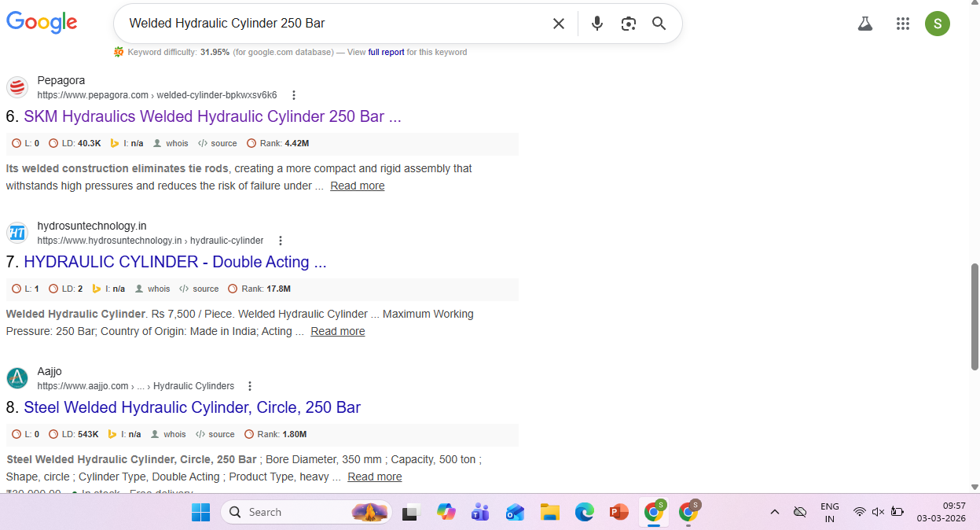
Task: Clear the search query with X
Action: (x=559, y=24)
